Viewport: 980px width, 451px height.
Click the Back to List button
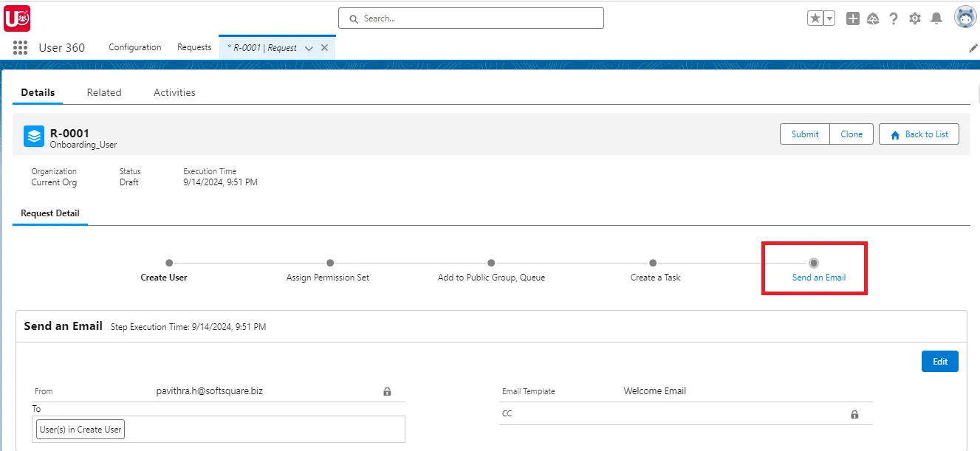click(919, 134)
